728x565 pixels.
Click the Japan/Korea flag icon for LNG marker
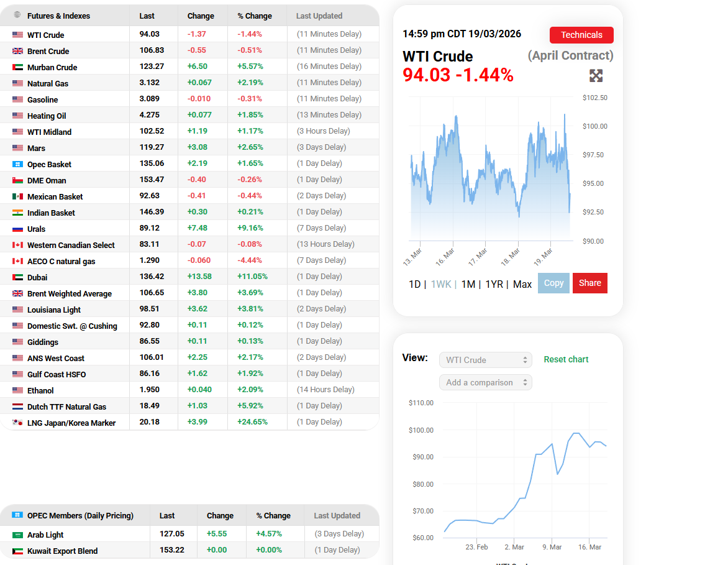pyautogui.click(x=17, y=423)
